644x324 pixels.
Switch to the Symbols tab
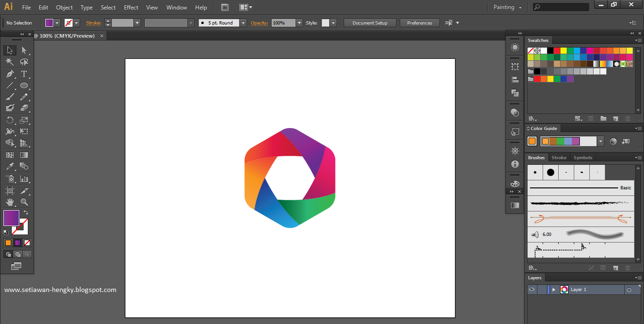(x=583, y=158)
